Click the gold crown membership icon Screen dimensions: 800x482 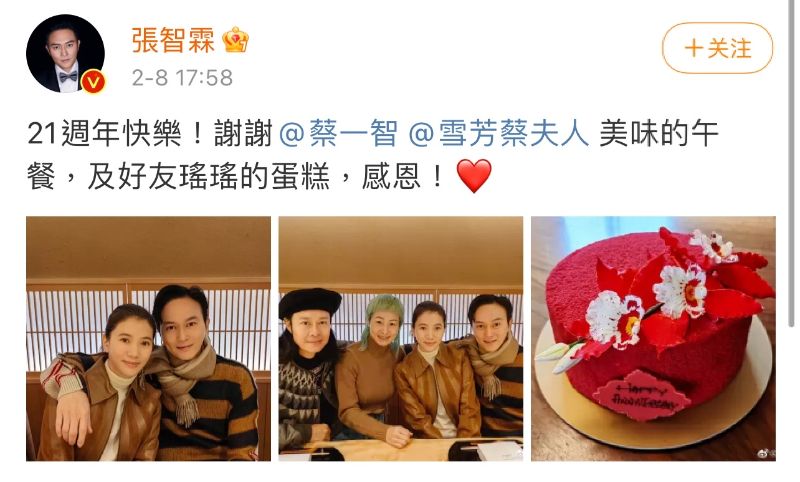tap(235, 40)
